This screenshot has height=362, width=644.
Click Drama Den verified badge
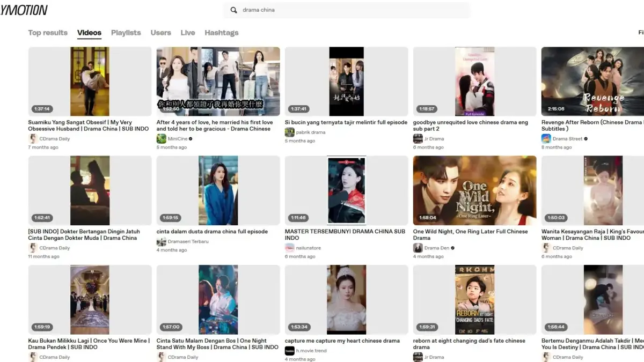[453, 248]
